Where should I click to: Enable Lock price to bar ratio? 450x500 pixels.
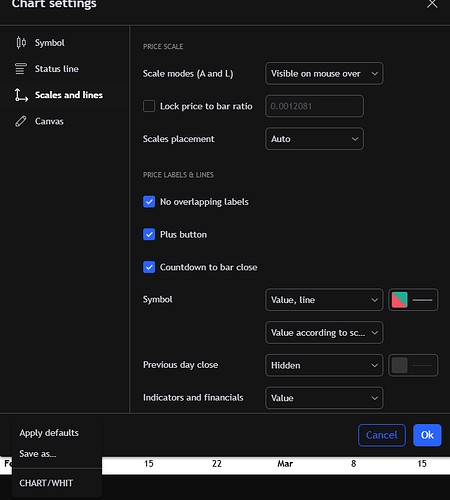[x=149, y=106]
